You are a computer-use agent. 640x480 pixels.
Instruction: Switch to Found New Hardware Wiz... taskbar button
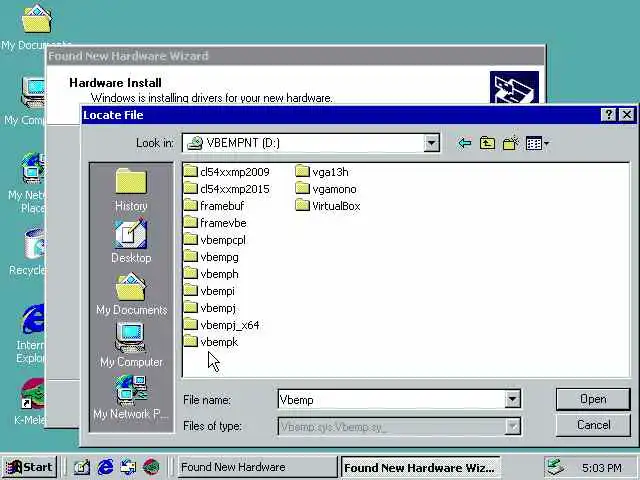click(420, 467)
